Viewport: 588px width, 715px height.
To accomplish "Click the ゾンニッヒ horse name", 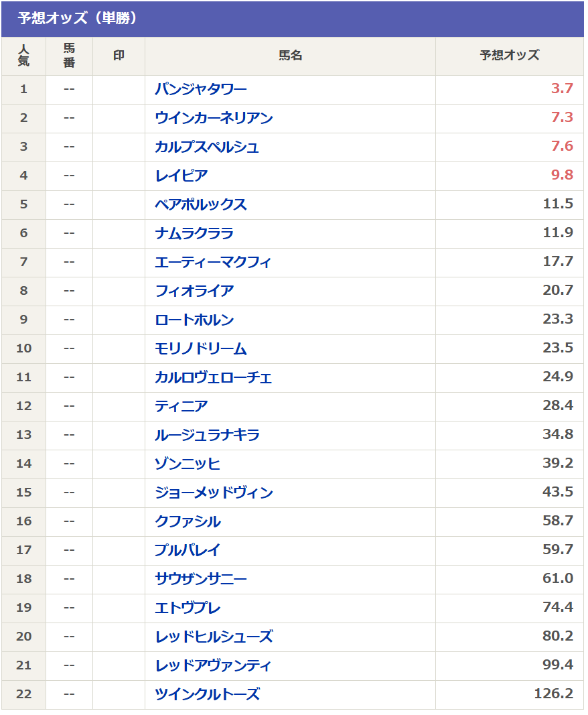I will click(x=188, y=464).
